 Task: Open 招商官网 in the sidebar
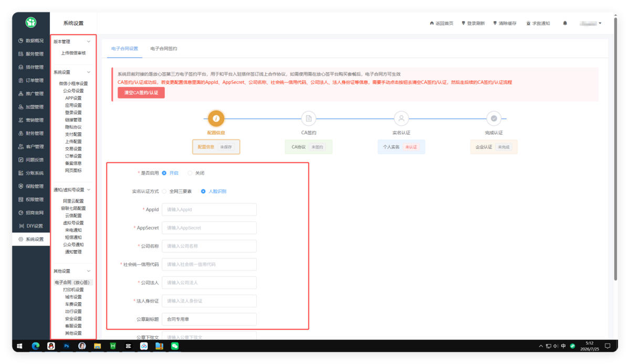click(x=31, y=213)
